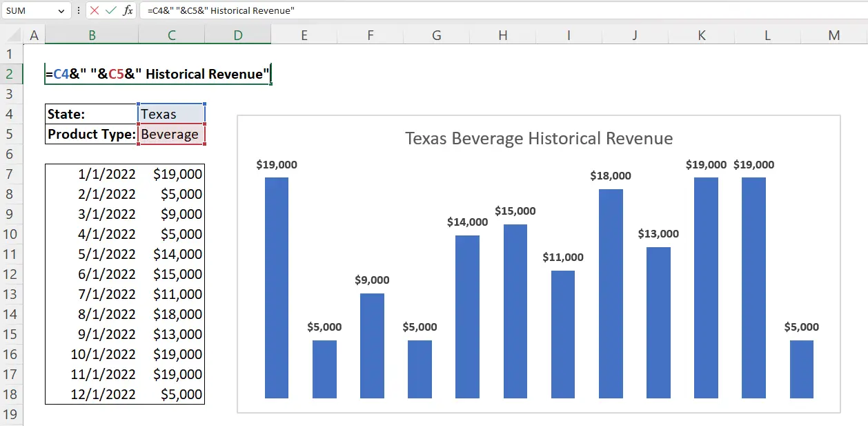Click the $18,000 data label in the chart
The width and height of the screenshot is (868, 426).
pos(611,175)
